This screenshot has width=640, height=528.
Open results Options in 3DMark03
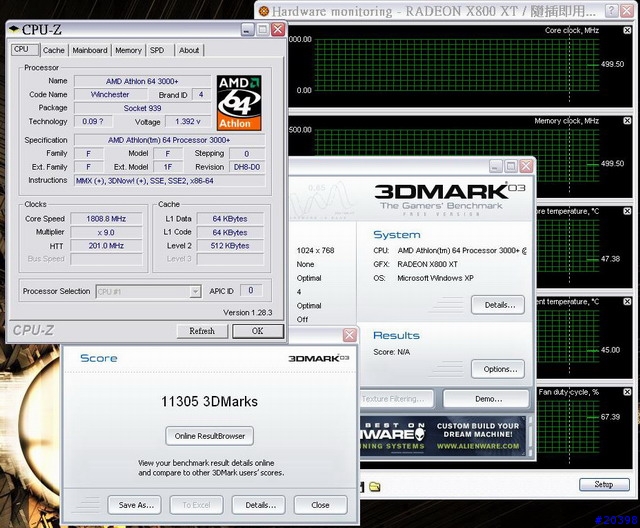(498, 369)
